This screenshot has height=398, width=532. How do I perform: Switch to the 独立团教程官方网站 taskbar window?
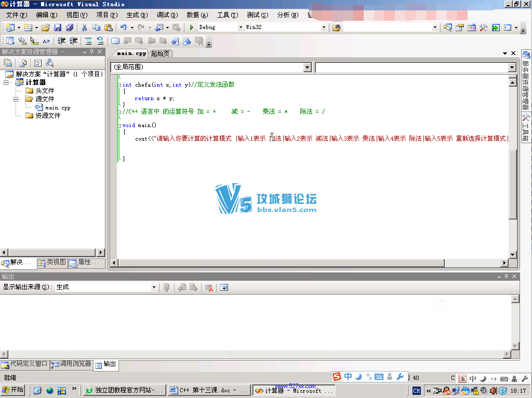[125, 391]
